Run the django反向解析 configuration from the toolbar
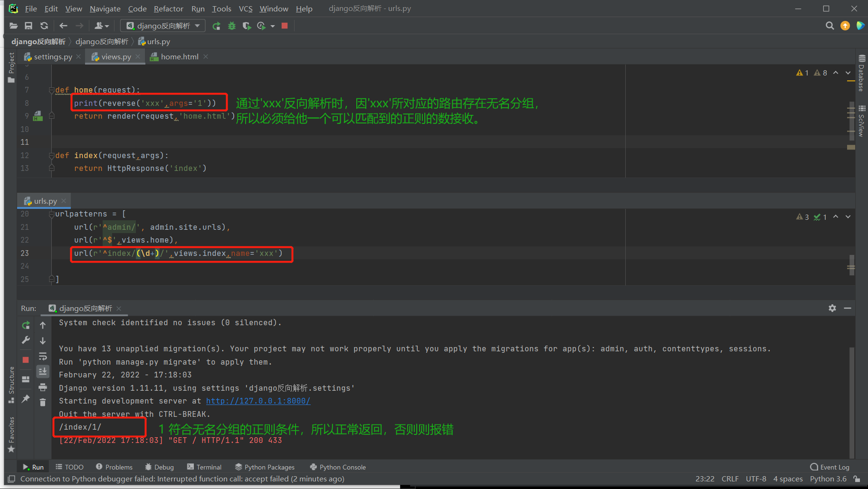Screen dimensions: 868x489 click(217, 26)
